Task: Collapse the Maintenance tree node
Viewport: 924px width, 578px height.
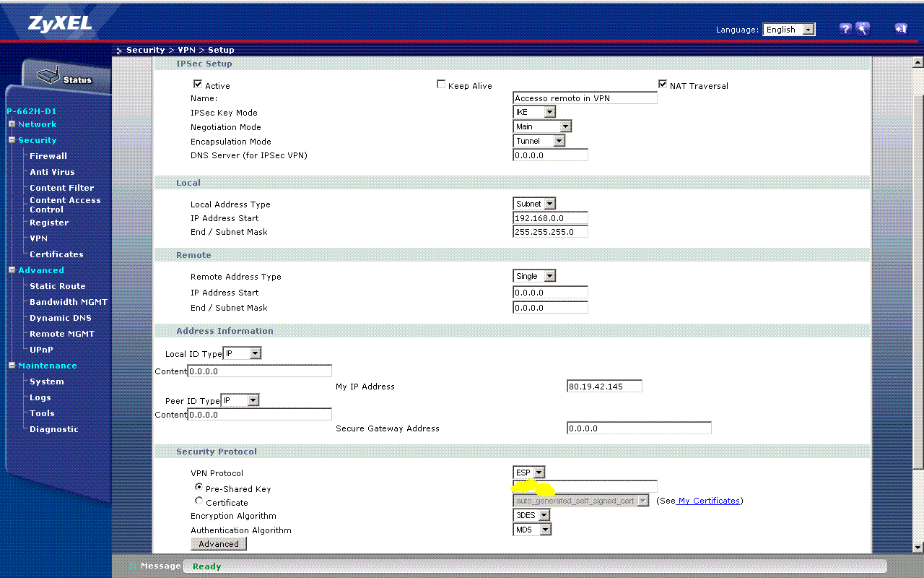Action: 12,366
